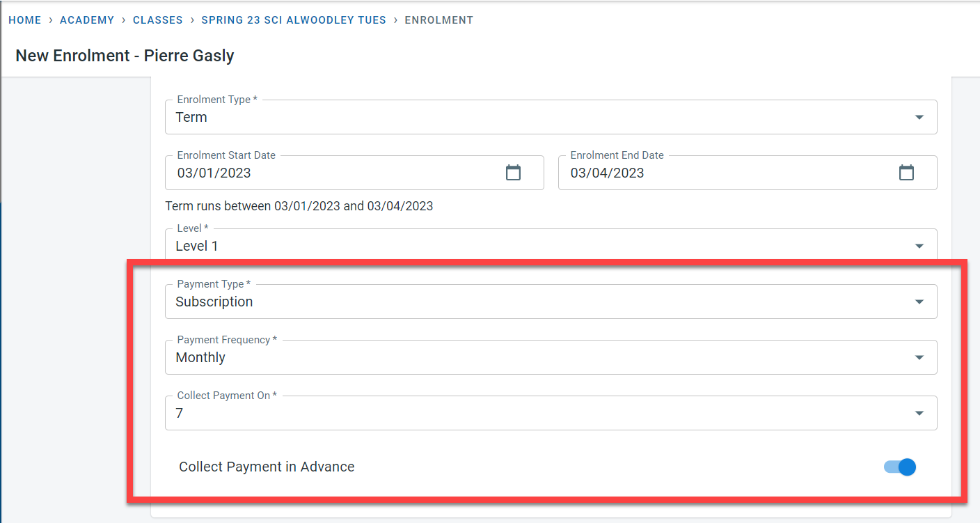Open Classes from the breadcrumb trail

coord(158,20)
